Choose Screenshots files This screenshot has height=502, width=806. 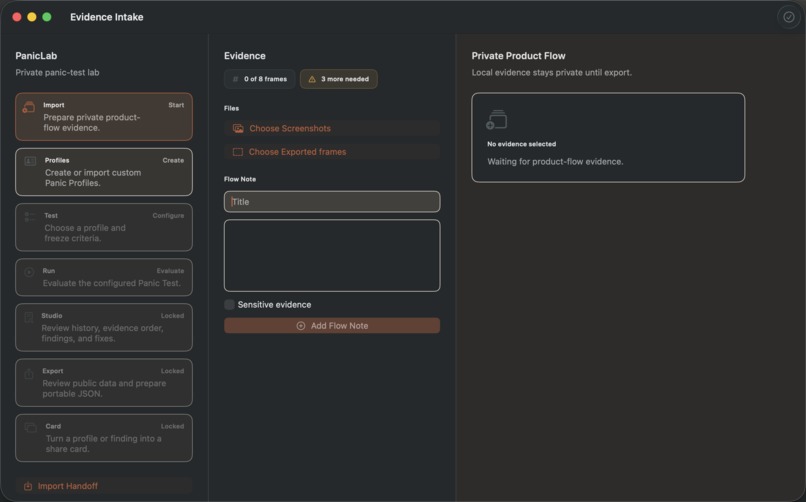pyautogui.click(x=332, y=128)
